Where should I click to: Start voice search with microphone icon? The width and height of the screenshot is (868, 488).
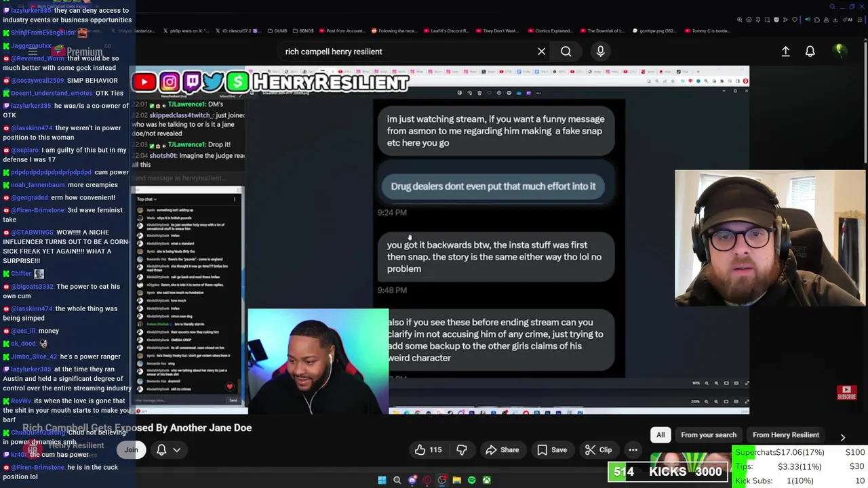pyautogui.click(x=600, y=52)
